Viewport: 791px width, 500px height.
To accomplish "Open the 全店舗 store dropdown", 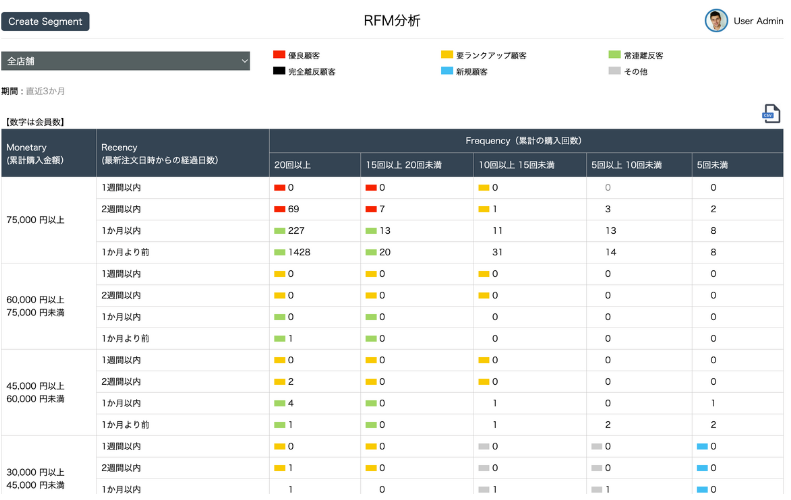I will point(125,61).
